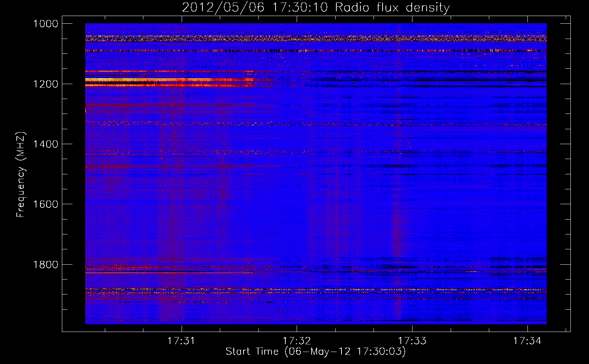The width and height of the screenshot is (589, 364).
Task: Click the 1200 frequency tick label
Action: point(46,84)
